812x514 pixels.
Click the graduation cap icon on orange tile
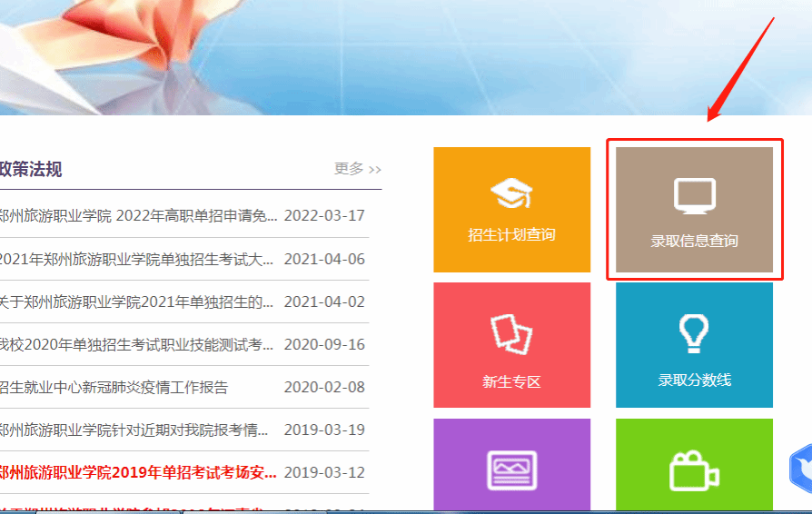(x=511, y=193)
